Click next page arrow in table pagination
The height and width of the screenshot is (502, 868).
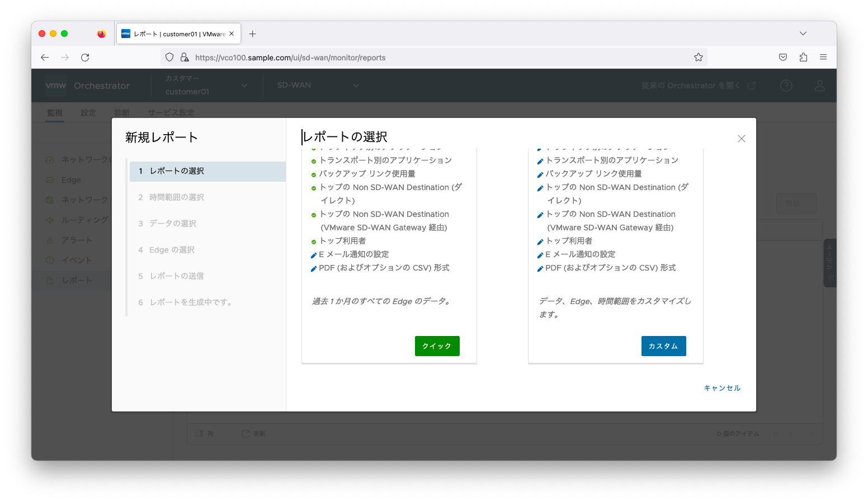[812, 434]
